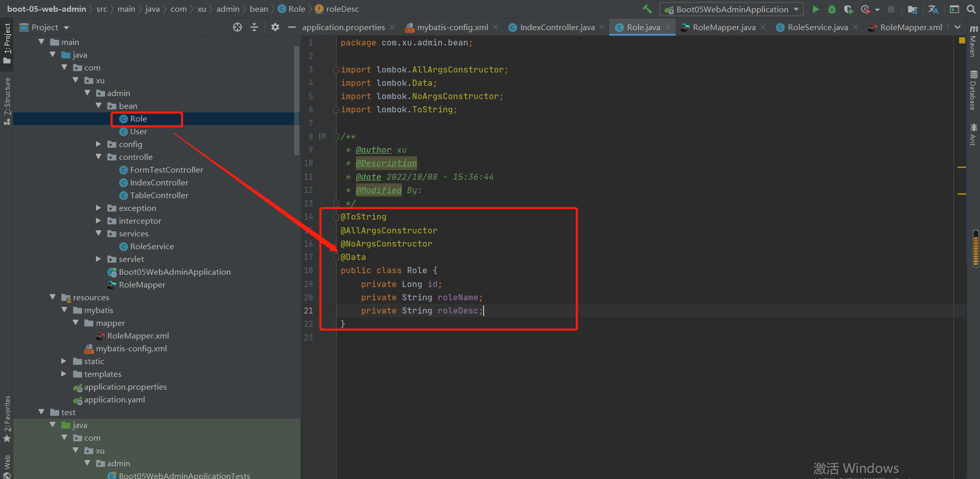The image size is (980, 479).
Task: Toggle the Ant tool window
Action: [973, 135]
